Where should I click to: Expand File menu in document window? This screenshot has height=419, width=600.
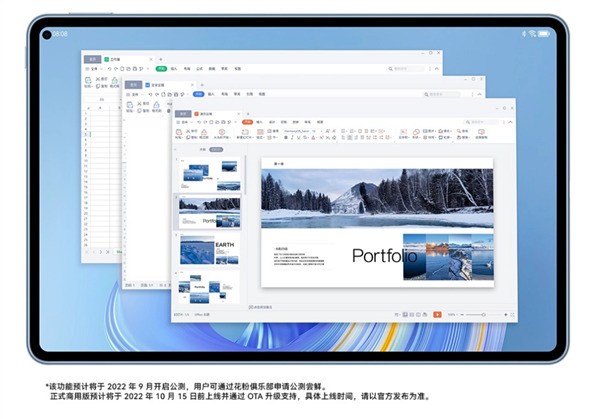(x=135, y=94)
